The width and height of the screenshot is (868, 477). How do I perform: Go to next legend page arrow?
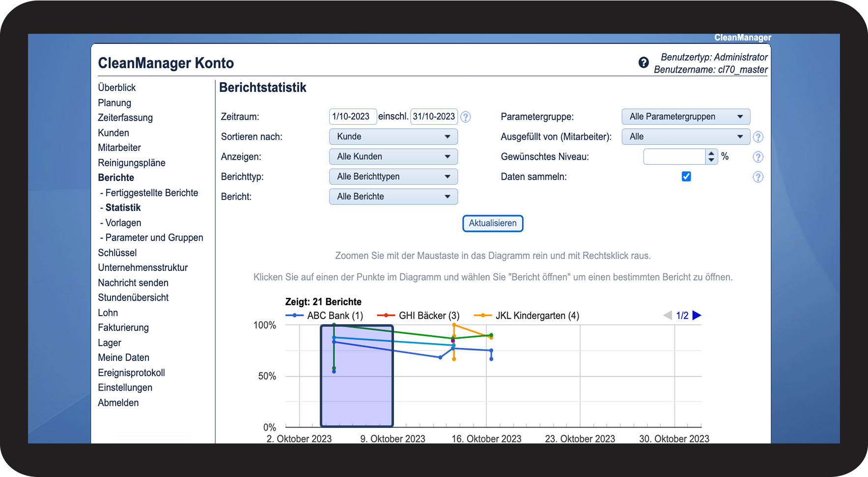coord(697,315)
